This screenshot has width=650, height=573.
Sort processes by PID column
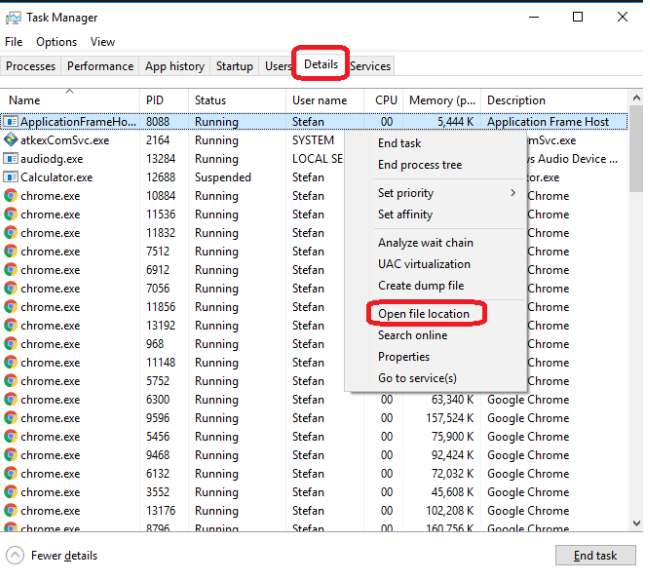(155, 100)
